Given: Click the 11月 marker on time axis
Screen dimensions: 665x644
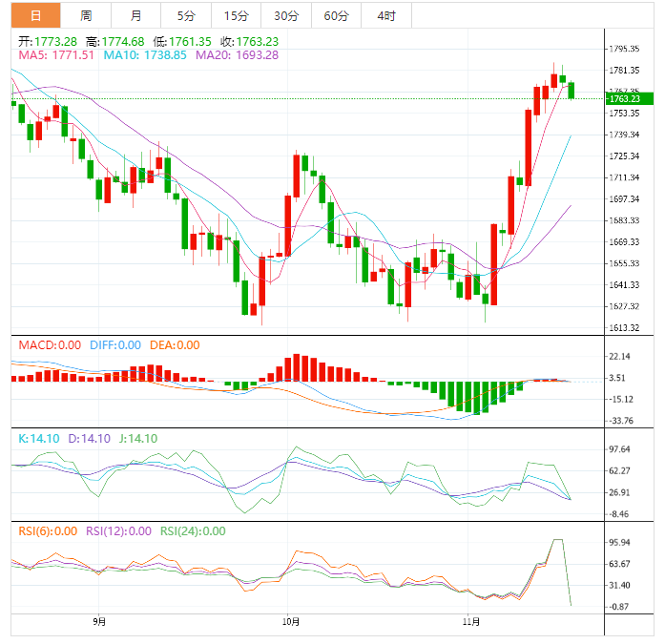Looking at the screenshot, I should [x=468, y=621].
